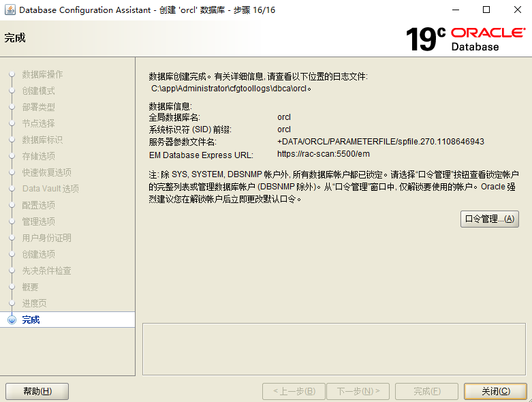Open the 口令管理 password management dialog
The image size is (532, 402).
point(490,219)
